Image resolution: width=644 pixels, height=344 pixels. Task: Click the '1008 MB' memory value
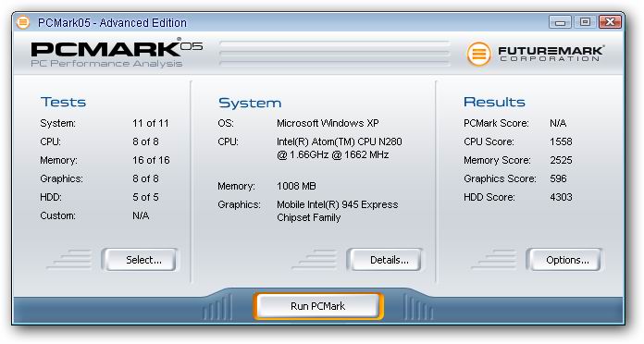click(296, 186)
